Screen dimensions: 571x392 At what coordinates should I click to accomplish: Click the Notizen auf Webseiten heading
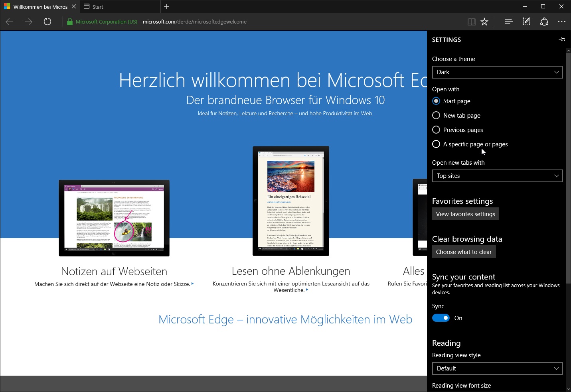(114, 271)
